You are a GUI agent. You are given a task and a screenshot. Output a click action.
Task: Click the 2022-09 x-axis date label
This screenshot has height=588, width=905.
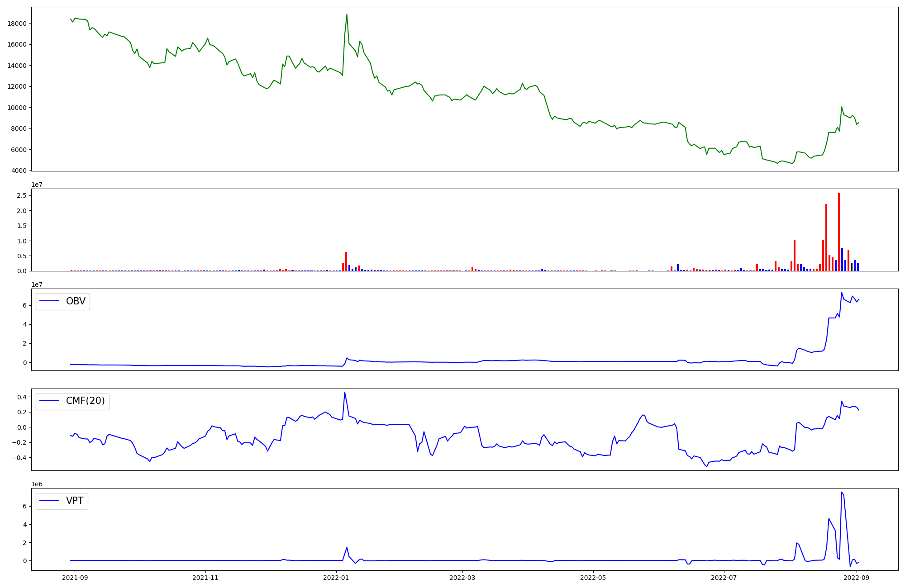point(857,578)
